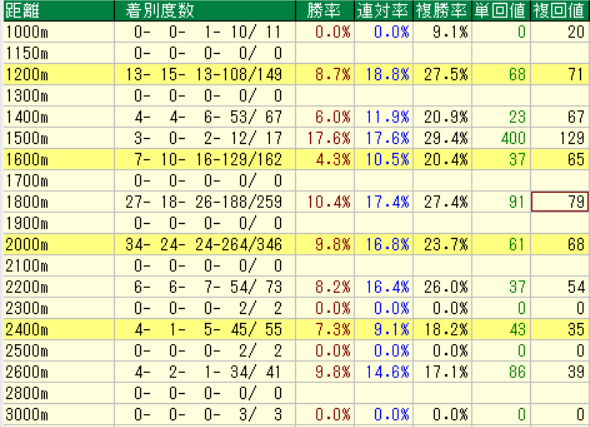Click the 17.4% 連対率 cell
The width and height of the screenshot is (590, 427).
383,202
